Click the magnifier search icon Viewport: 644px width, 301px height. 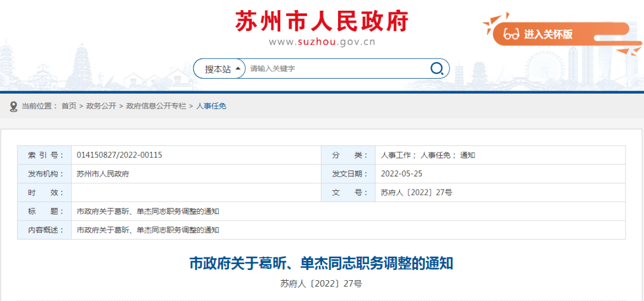click(x=436, y=69)
